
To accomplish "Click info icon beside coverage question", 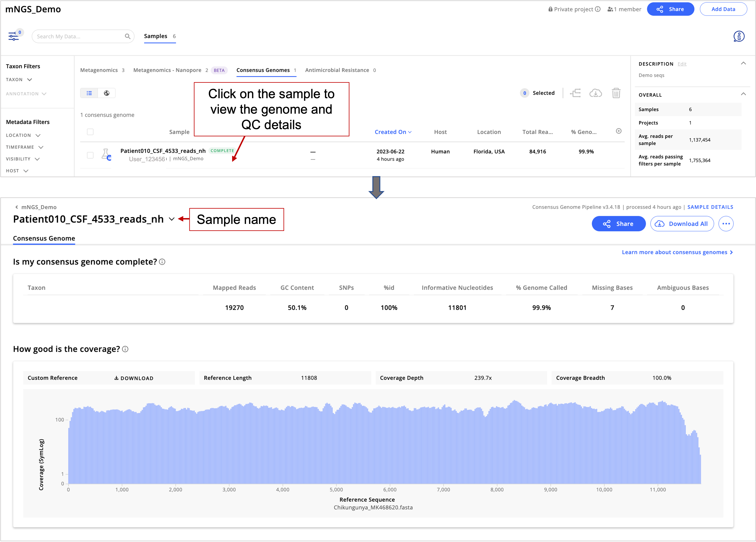I will coord(125,349).
